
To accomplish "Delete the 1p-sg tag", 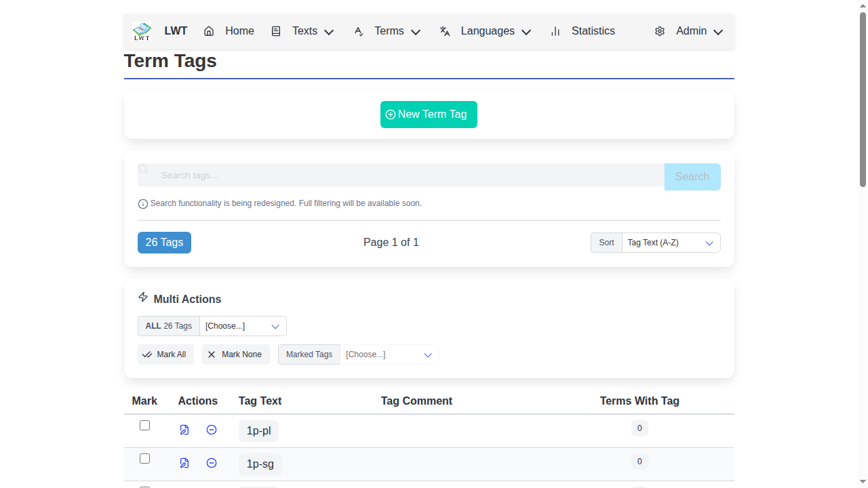I will (x=212, y=463).
